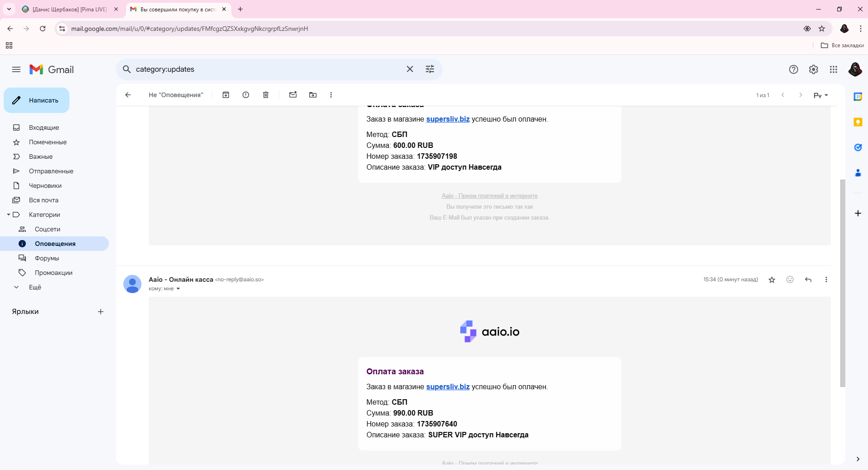Open Google Calendar side panel

point(858,97)
